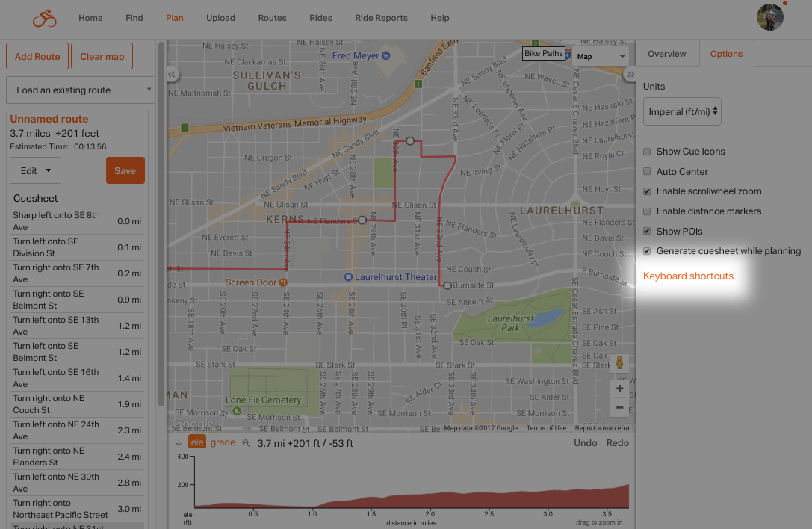Disable Enable scrollwheel zoom checkbox
This screenshot has height=529, width=812.
647,191
